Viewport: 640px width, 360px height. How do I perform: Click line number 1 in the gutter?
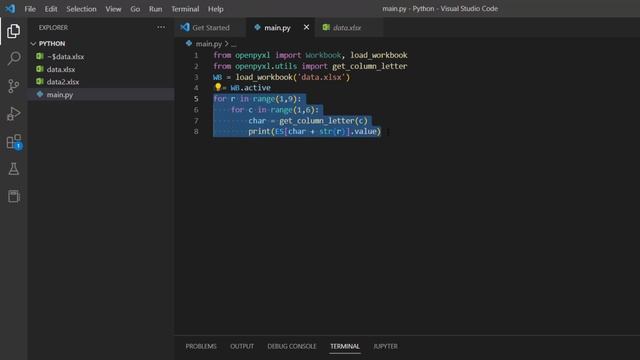click(x=196, y=55)
